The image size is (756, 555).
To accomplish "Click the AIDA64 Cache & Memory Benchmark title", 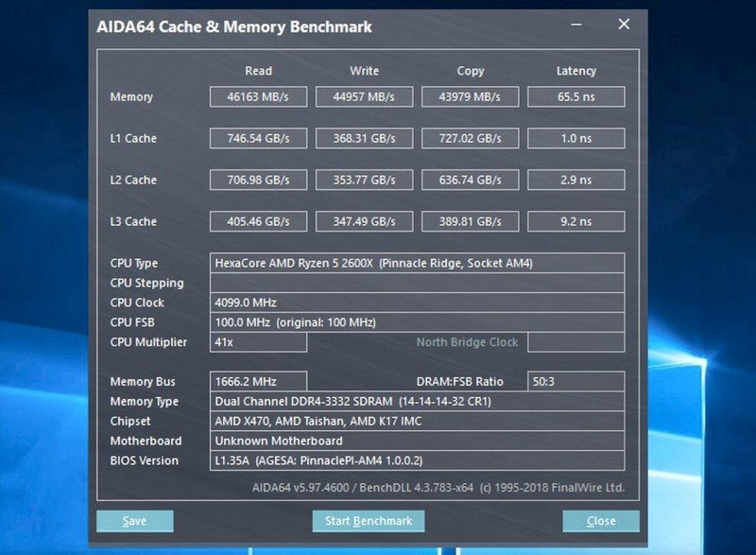I will click(x=234, y=27).
